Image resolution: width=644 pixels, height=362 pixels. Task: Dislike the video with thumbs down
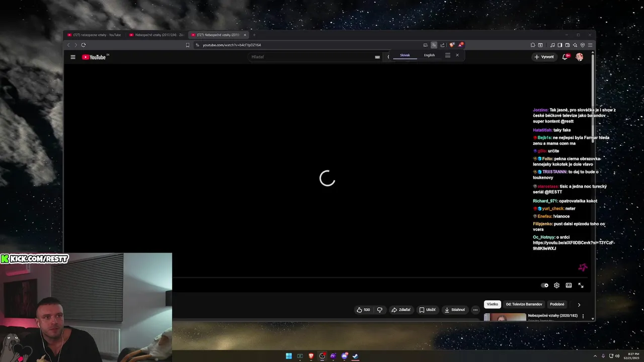tap(380, 310)
